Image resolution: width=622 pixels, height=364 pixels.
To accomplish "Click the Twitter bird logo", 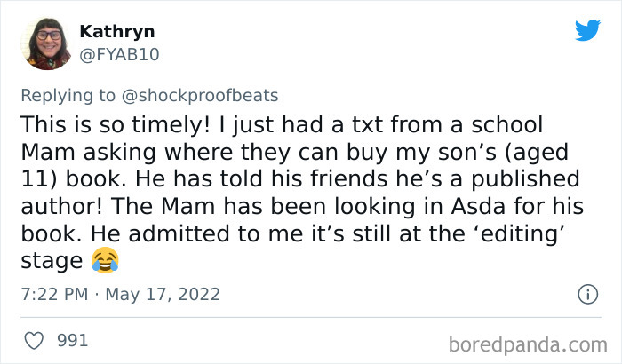I will tap(586, 30).
